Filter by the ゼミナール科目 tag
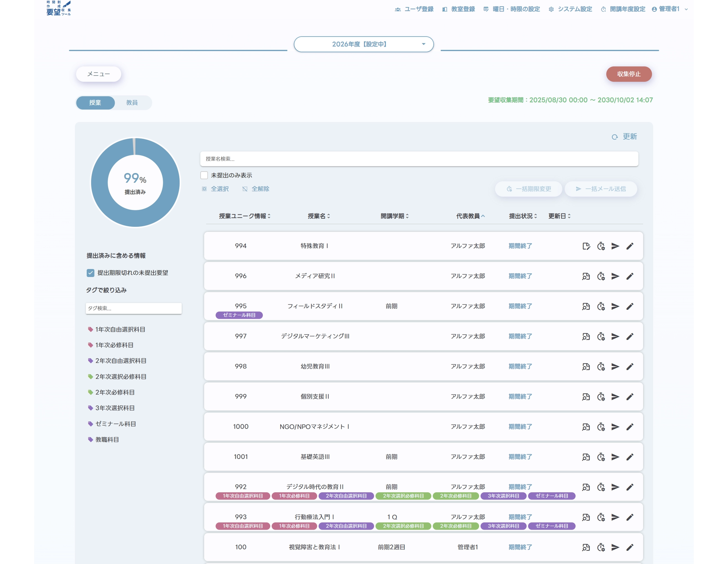 115,424
